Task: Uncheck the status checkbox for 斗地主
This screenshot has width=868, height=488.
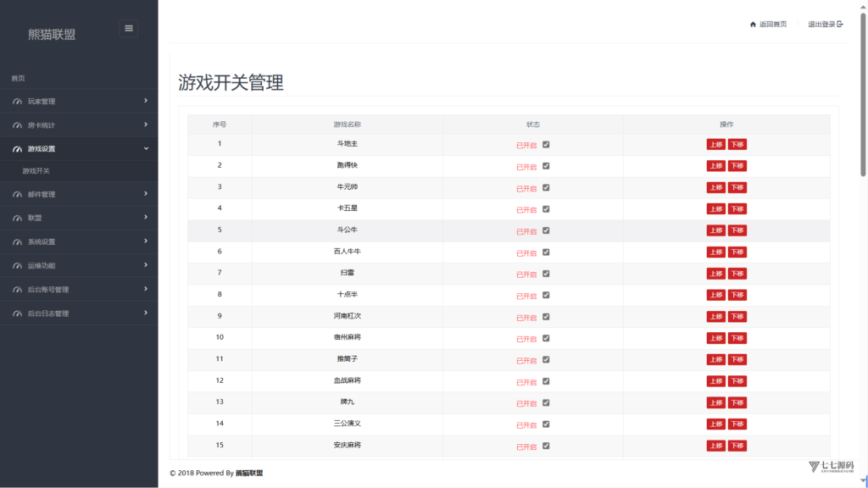Action: (x=546, y=144)
